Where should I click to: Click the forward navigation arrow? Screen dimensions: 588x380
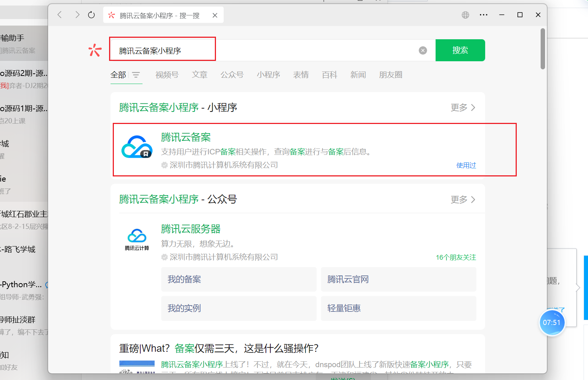click(77, 15)
